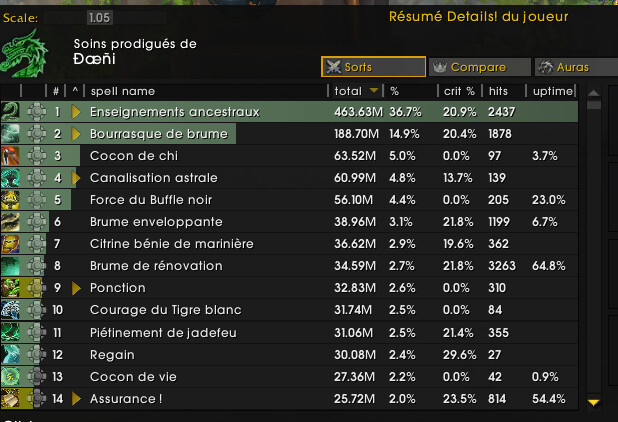
Task: Expand the Enseignements ancestraux row arrow
Action: [x=76, y=112]
